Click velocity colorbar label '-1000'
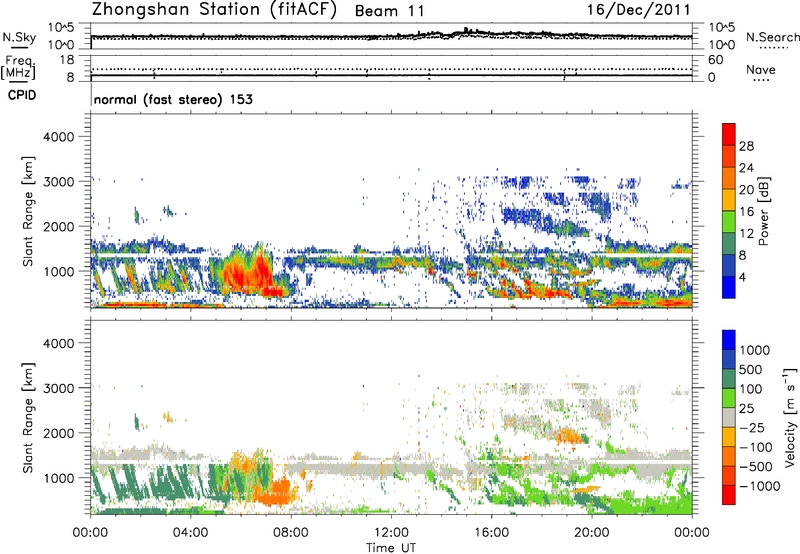800x554 pixels. pos(759,486)
